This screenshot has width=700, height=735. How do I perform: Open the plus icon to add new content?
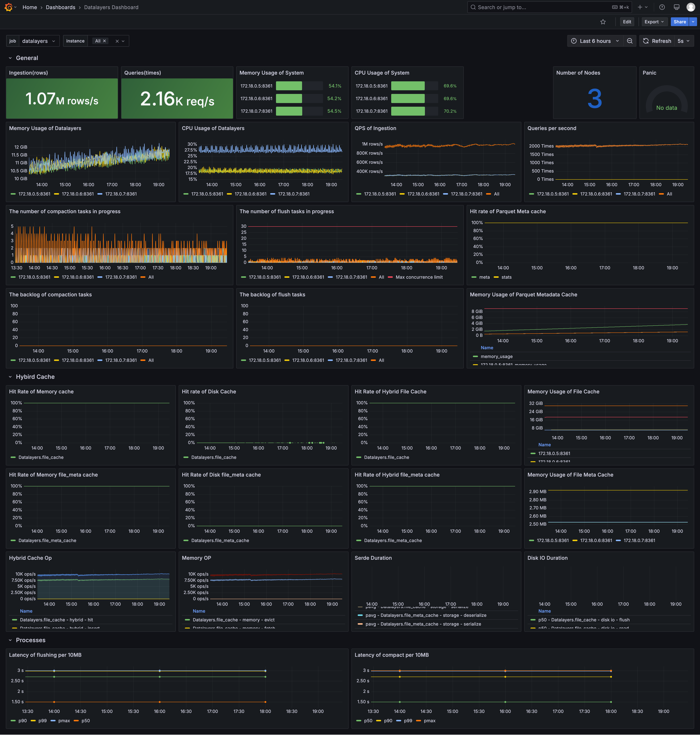click(639, 7)
